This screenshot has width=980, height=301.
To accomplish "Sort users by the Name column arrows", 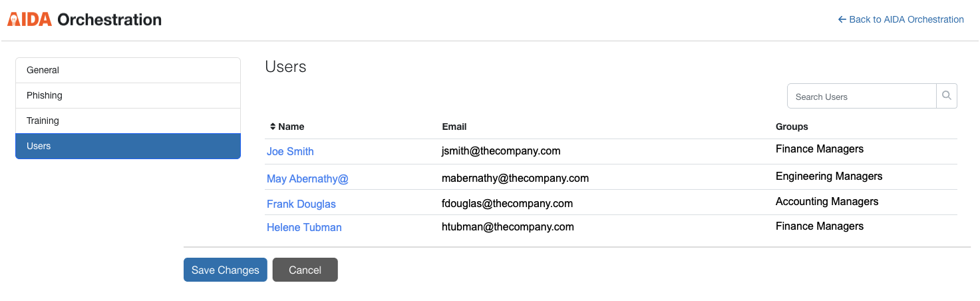I will 273,127.
